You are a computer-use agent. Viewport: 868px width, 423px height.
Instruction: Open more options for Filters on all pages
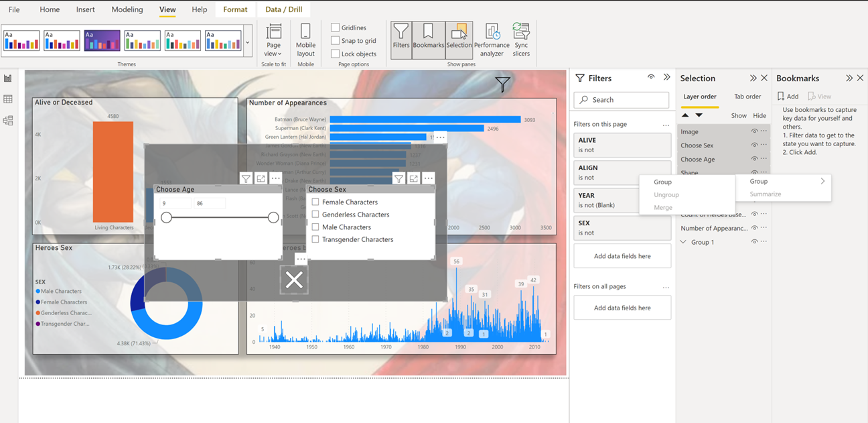point(666,287)
